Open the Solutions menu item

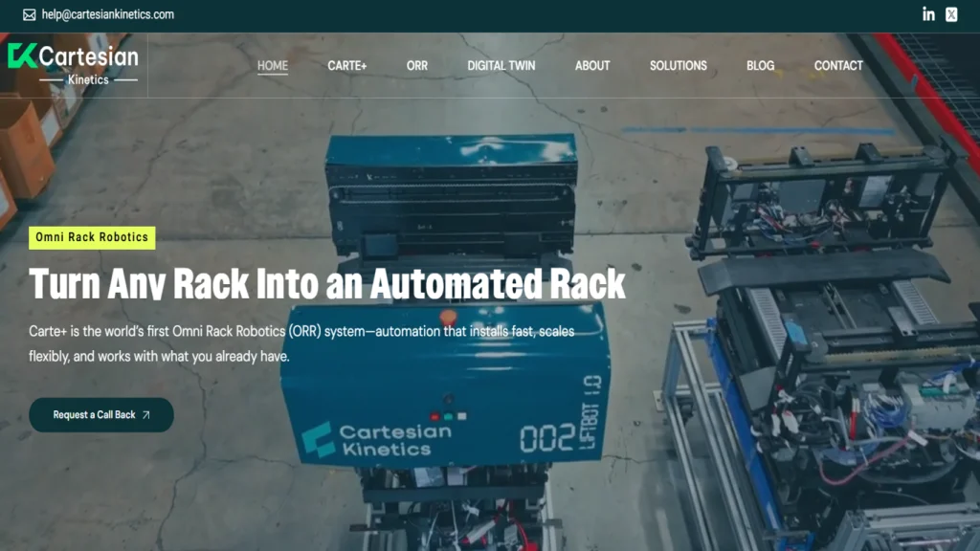click(x=679, y=66)
